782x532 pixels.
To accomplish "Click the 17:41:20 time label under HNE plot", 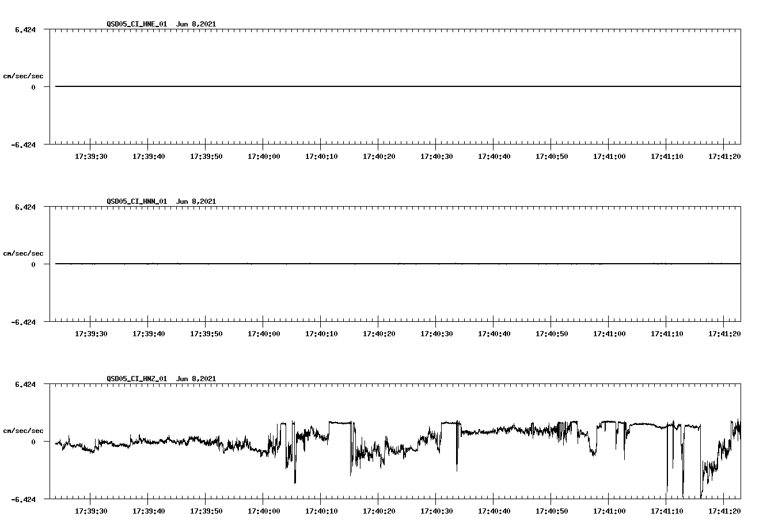I will [724, 157].
